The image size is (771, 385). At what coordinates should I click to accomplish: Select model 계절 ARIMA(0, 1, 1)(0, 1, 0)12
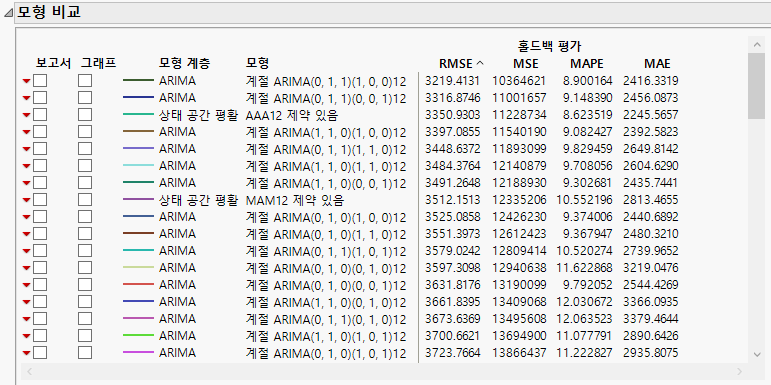coord(326,319)
